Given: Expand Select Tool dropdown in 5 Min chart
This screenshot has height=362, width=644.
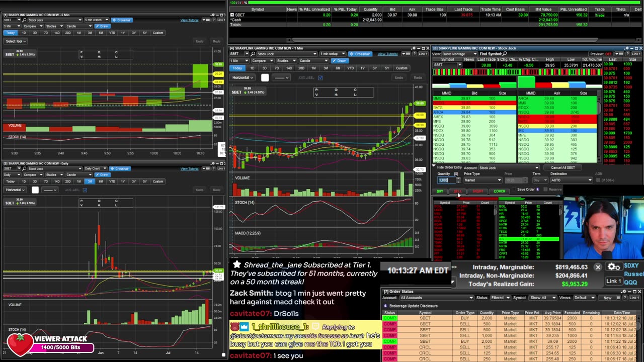Looking at the screenshot, I should pos(15,41).
